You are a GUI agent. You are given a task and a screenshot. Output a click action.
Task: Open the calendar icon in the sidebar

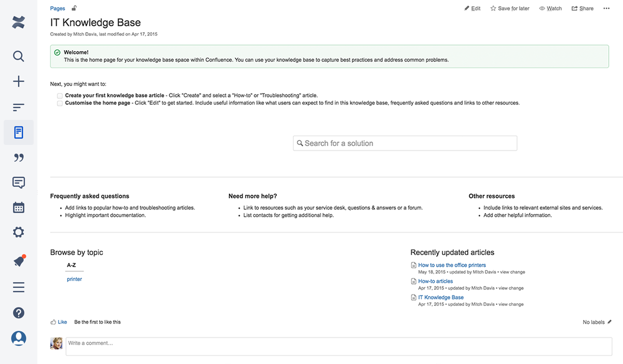click(19, 207)
